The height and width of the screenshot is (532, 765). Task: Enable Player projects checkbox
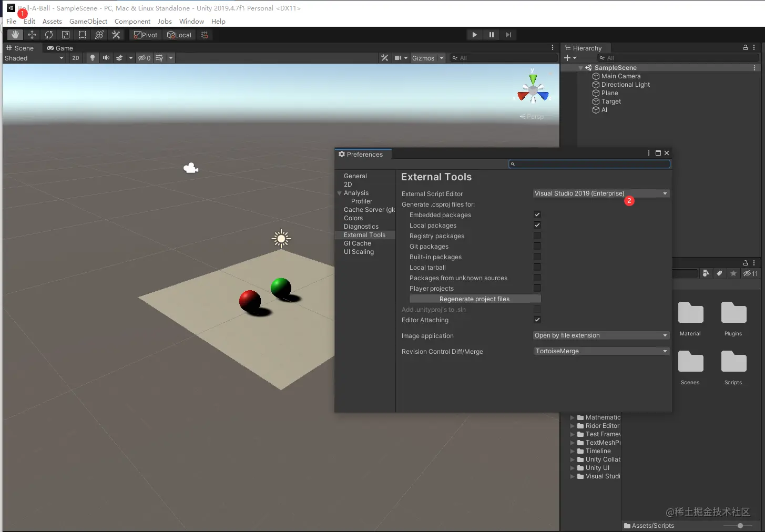537,288
